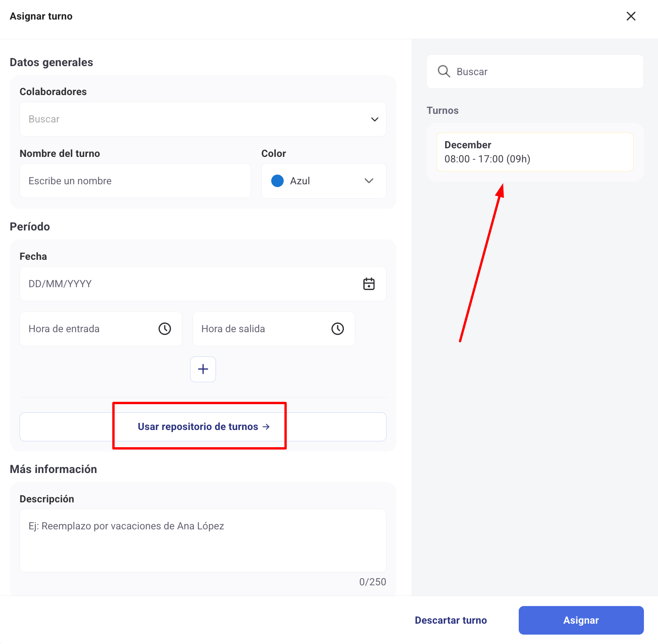Viewport: 658px width, 644px height.
Task: Close the Asignar turno dialog
Action: point(631,16)
